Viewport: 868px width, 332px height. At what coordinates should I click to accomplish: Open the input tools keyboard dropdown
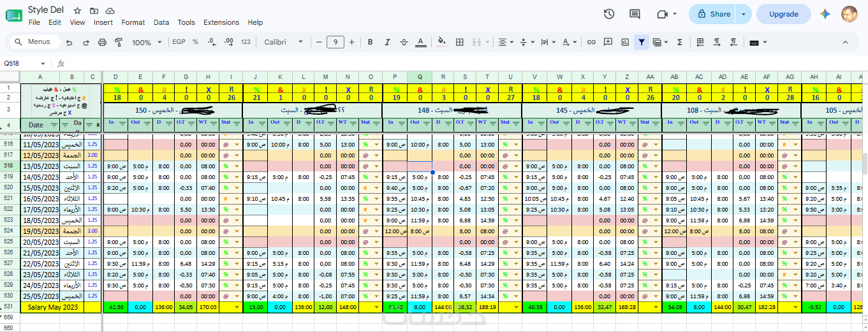(758, 42)
